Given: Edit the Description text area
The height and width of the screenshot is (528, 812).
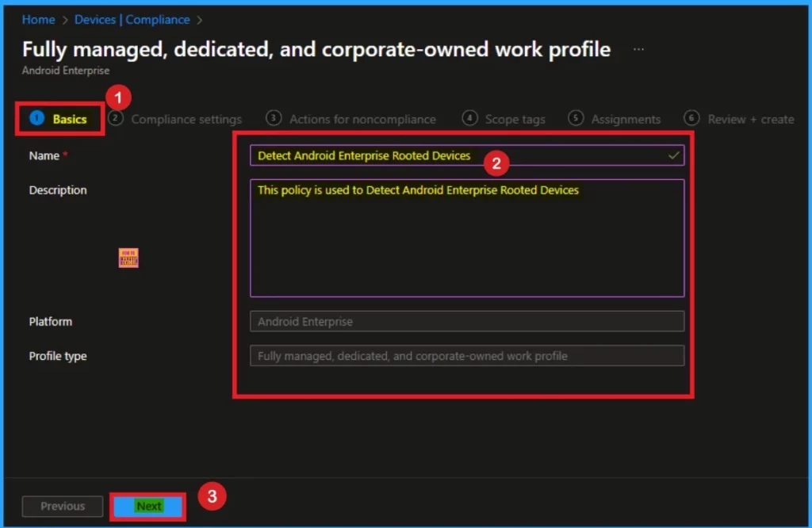Looking at the screenshot, I should pyautogui.click(x=466, y=238).
